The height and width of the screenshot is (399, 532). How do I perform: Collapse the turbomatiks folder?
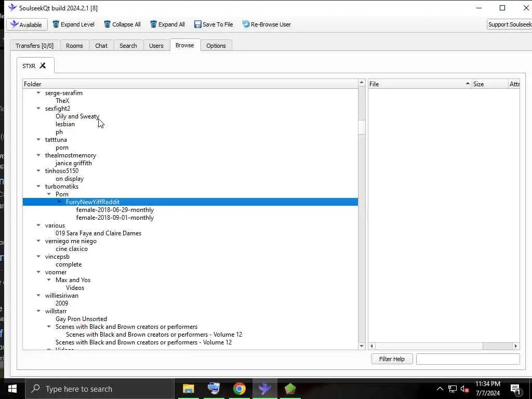38,187
